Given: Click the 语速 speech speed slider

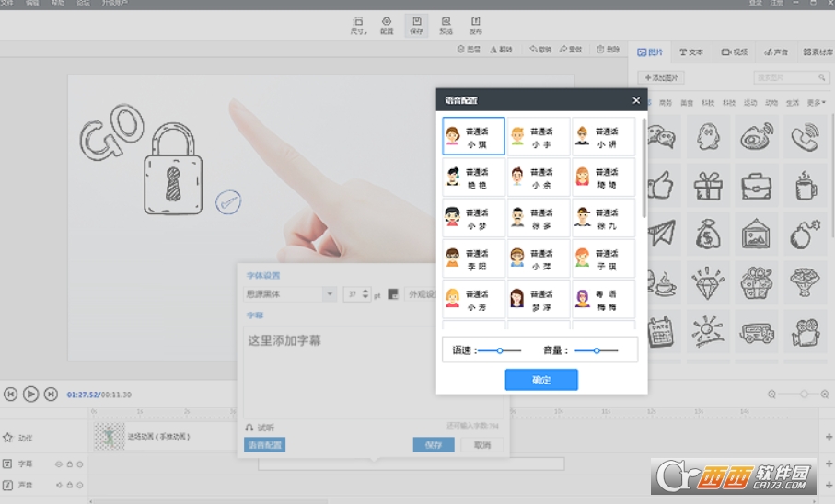Looking at the screenshot, I should click(500, 350).
